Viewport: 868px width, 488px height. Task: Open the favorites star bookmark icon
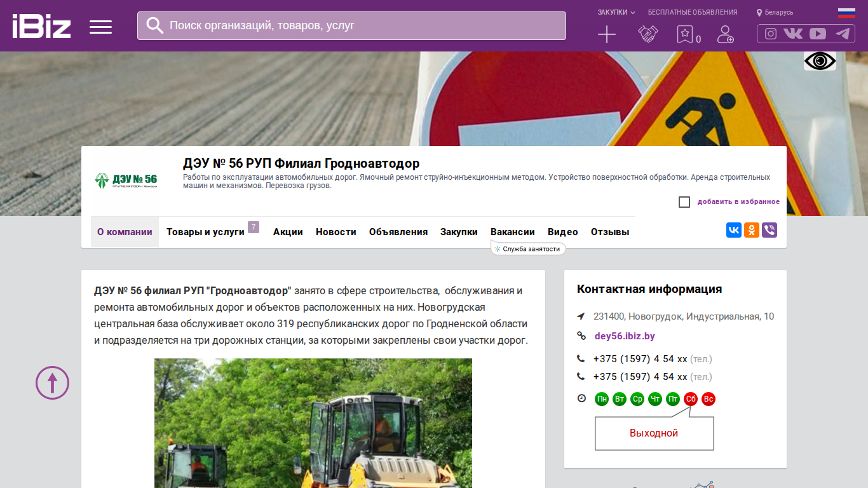[685, 34]
